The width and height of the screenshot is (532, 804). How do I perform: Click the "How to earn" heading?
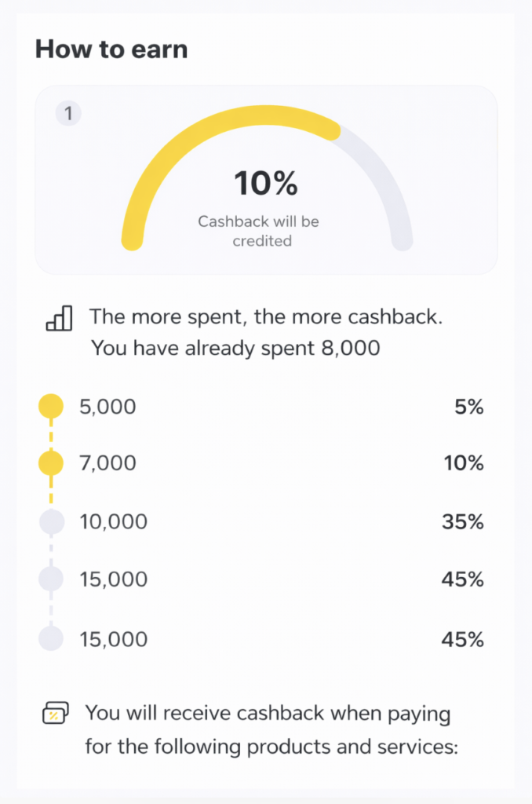111,49
